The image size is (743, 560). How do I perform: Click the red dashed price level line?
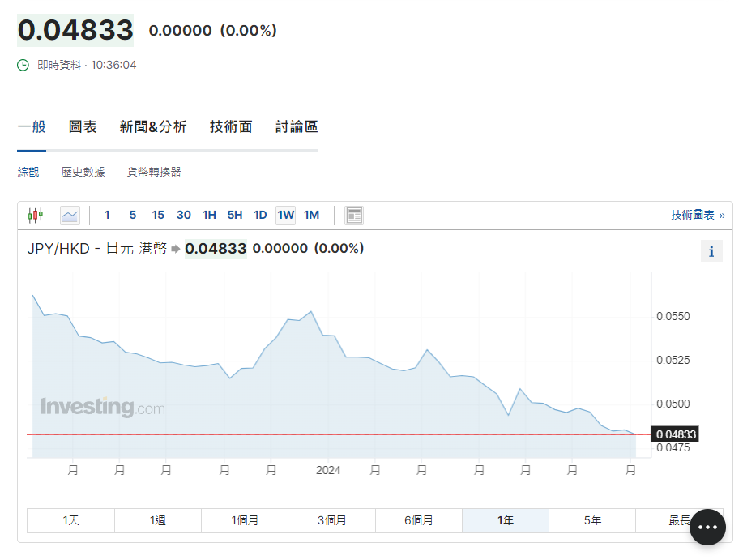324,434
